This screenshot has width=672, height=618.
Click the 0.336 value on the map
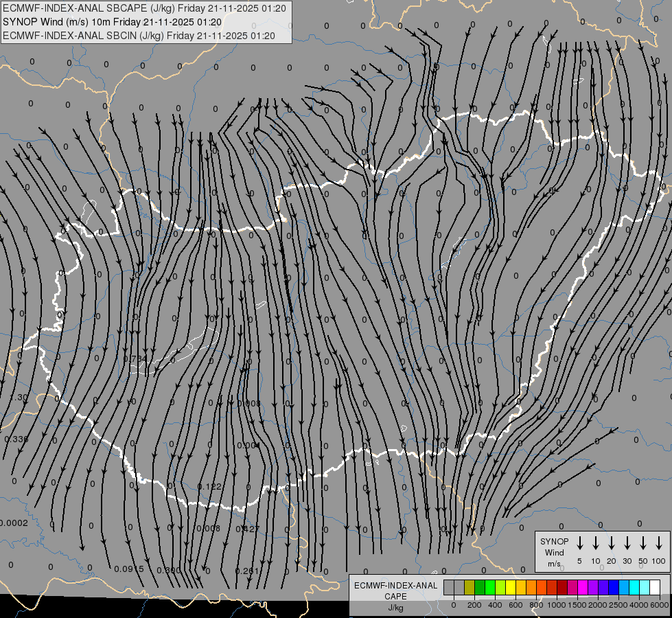[x=16, y=439]
